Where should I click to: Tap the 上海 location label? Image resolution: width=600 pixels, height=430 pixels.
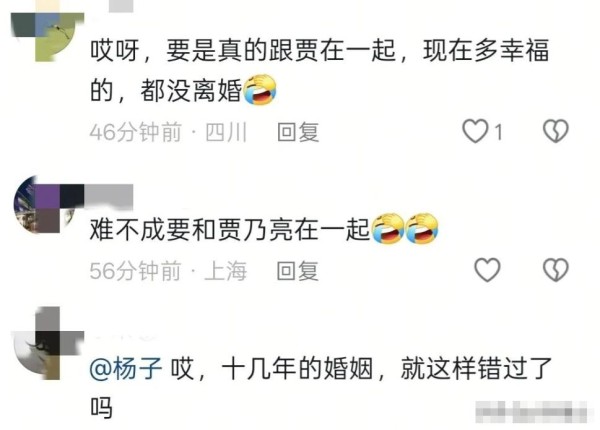point(225,271)
